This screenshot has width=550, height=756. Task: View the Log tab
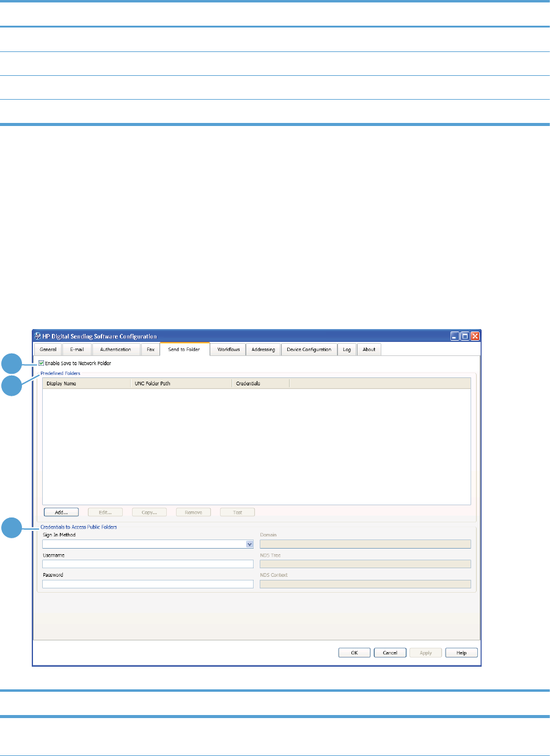(346, 349)
